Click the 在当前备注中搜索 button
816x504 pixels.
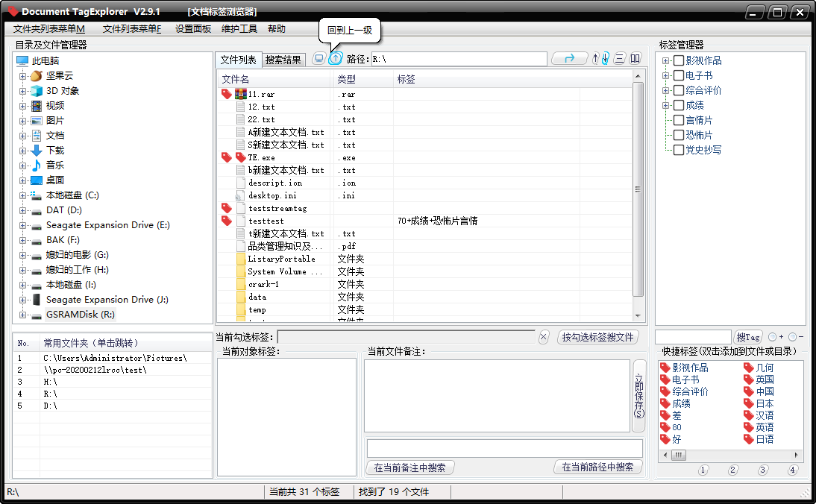(409, 467)
